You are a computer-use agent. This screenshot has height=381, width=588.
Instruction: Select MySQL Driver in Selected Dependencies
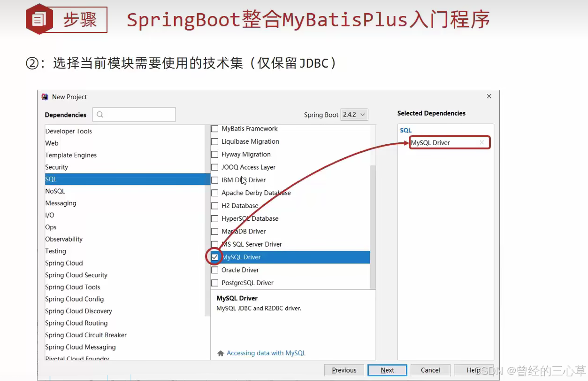click(x=450, y=142)
